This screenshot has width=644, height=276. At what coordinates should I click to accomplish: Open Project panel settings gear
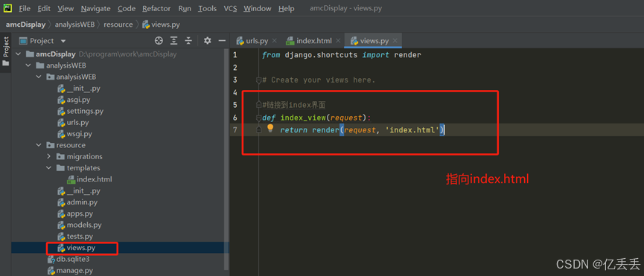click(208, 41)
